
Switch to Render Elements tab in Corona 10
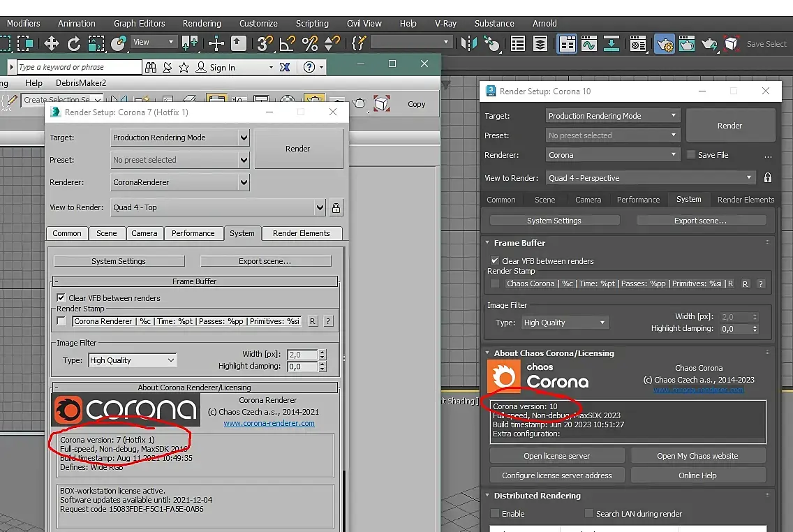tap(746, 200)
